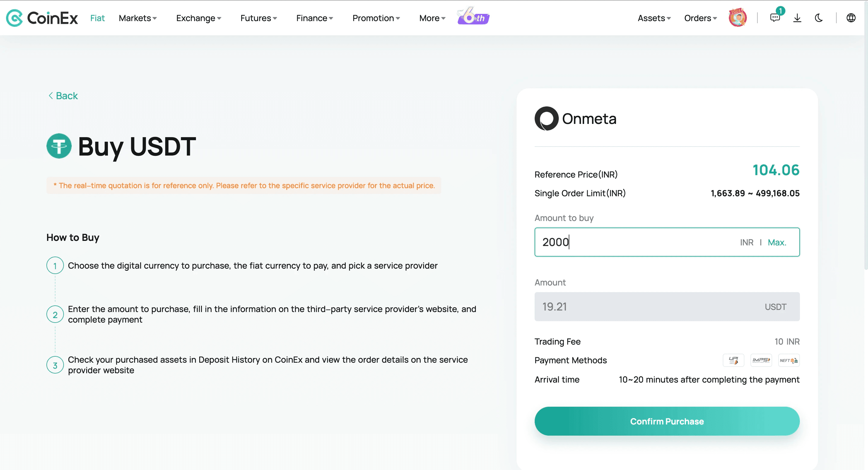Open the Fiat menu item
The height and width of the screenshot is (470, 868).
[x=97, y=18]
